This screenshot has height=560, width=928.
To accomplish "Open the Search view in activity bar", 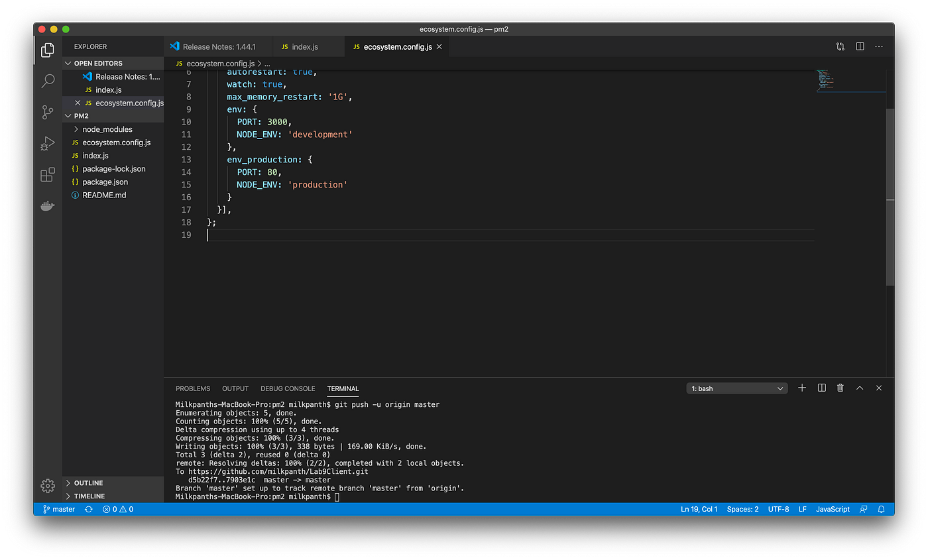I will point(48,81).
